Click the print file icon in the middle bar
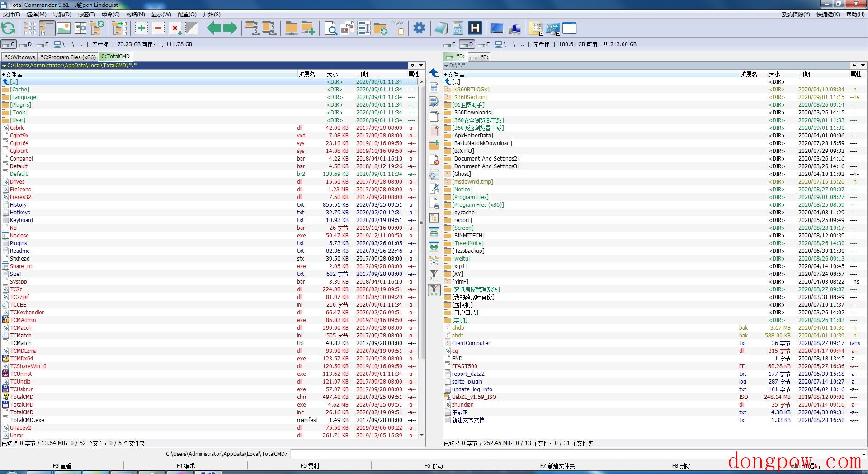Screen dimensions: 868x474 434,203
